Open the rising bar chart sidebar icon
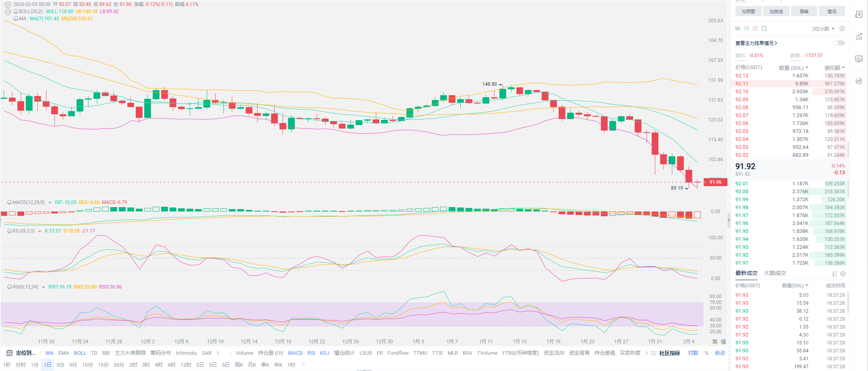868x371 pixels. [859, 37]
